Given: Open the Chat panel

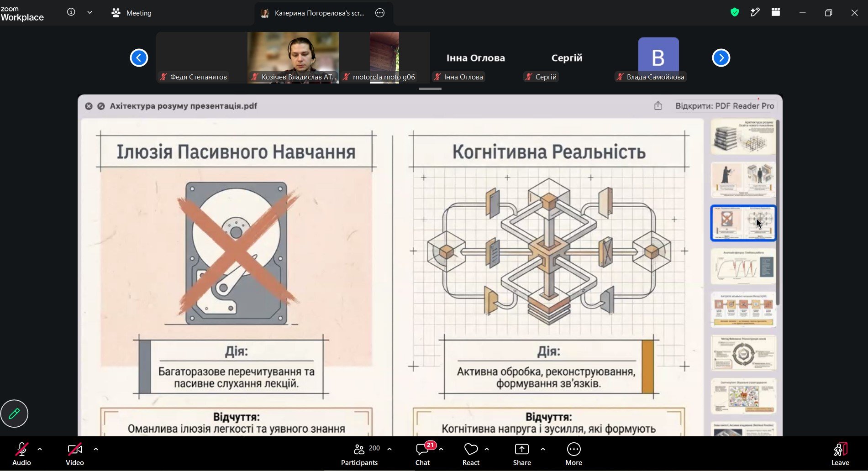Looking at the screenshot, I should [422, 454].
